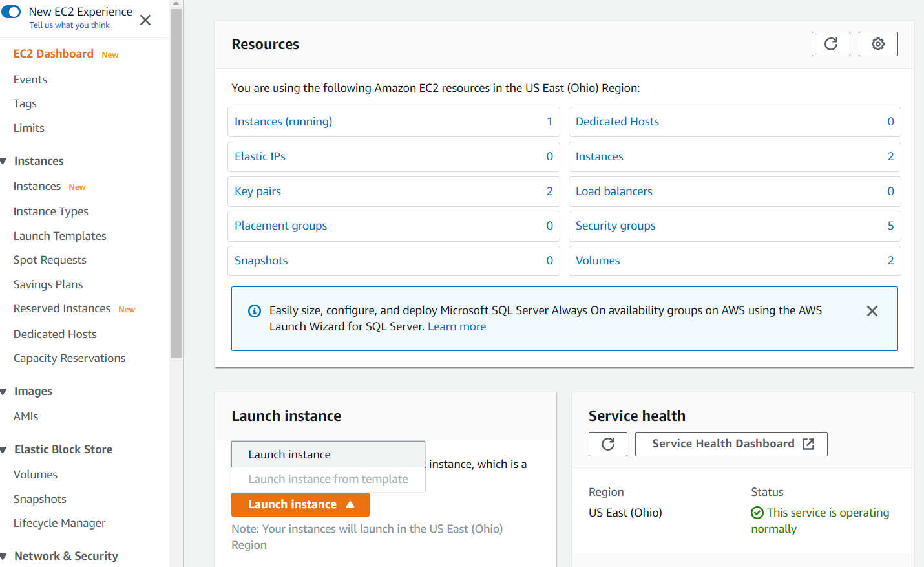Open the Placement groups resource card

(394, 226)
